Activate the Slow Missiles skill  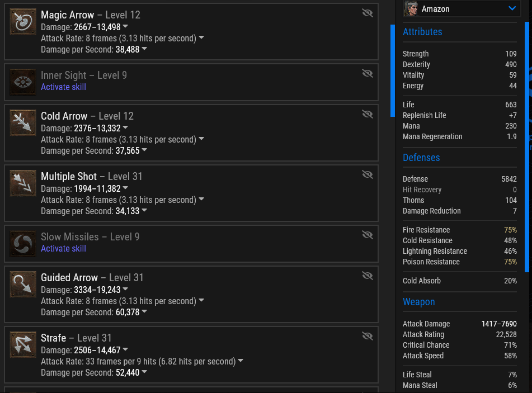pos(63,249)
